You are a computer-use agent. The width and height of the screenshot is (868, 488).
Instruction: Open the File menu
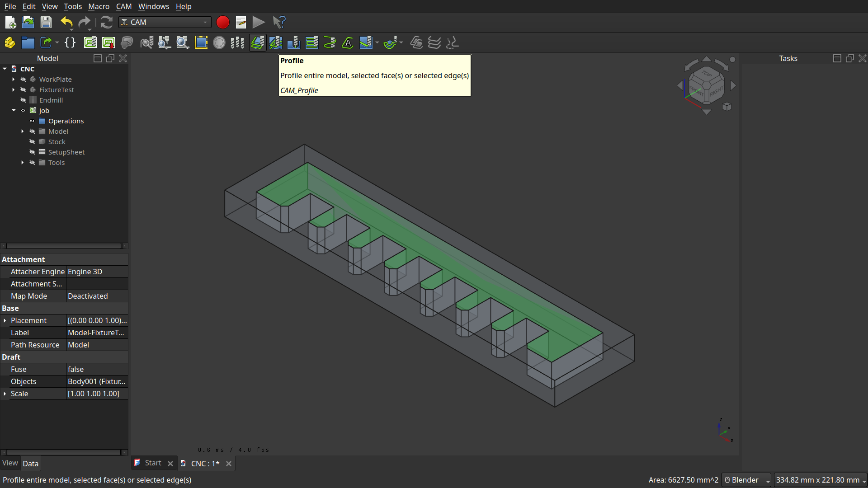point(10,6)
